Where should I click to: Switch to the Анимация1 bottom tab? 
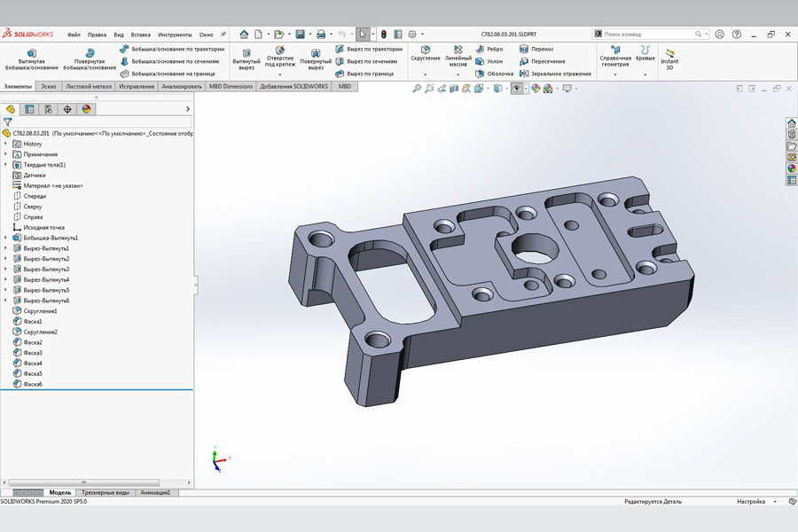click(x=155, y=493)
